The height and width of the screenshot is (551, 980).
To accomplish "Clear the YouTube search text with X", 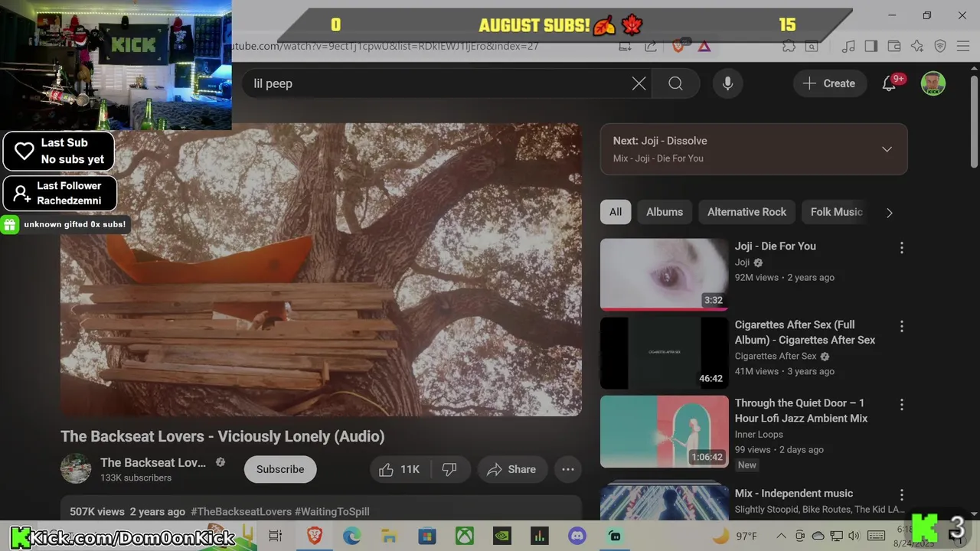I will [x=639, y=83].
